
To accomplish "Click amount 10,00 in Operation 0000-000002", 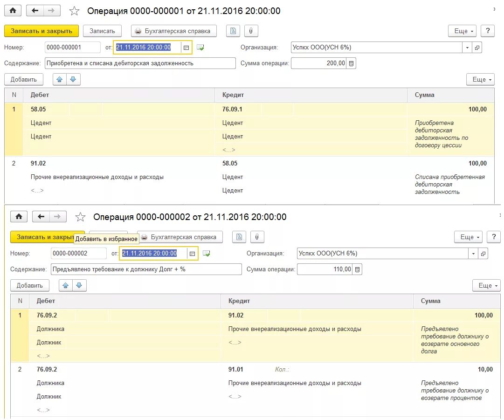I will point(485,369).
